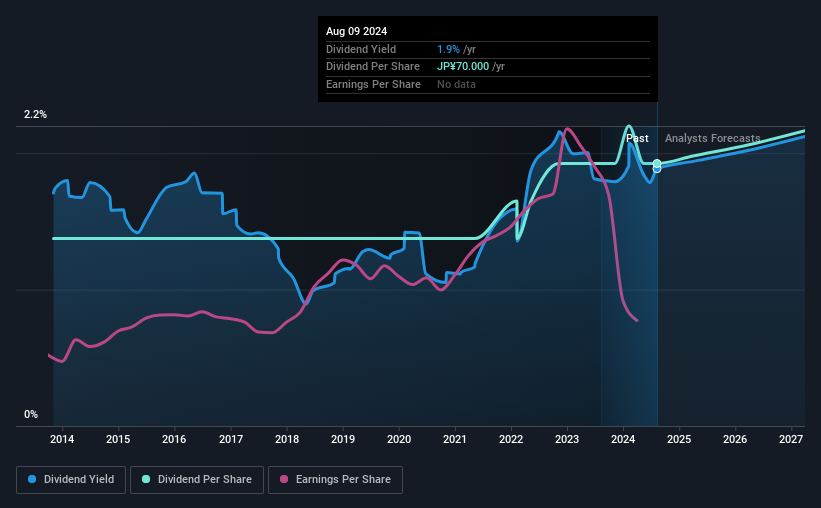Toggle the Dividend Yield legend button
This screenshot has height=508, width=821.
click(x=71, y=480)
